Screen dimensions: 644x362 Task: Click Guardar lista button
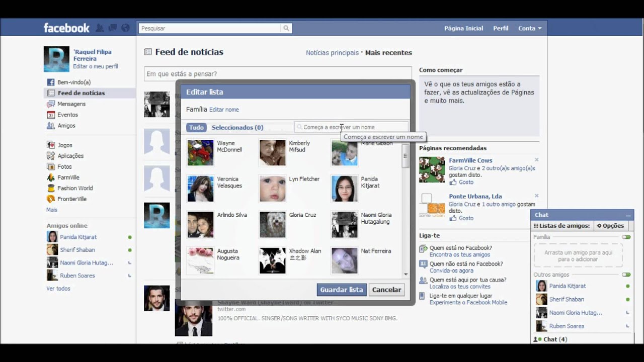[x=342, y=290]
